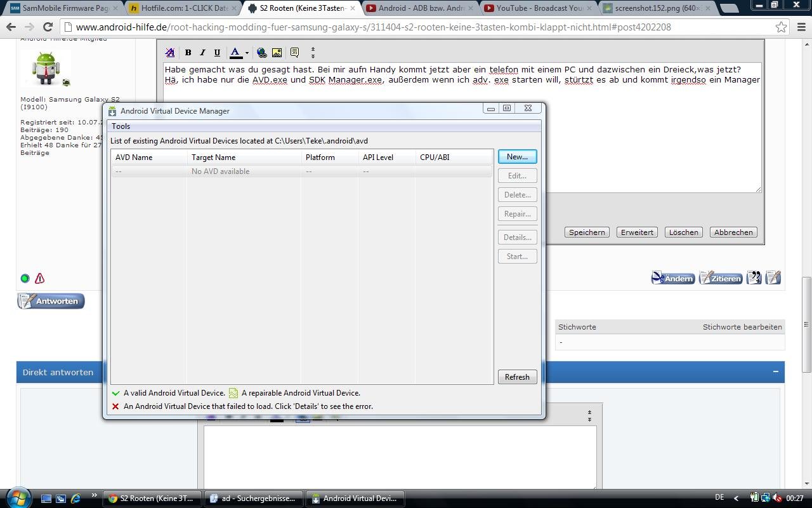Click inside the post edit text area
The width and height of the screenshot is (812, 508).
[462, 127]
